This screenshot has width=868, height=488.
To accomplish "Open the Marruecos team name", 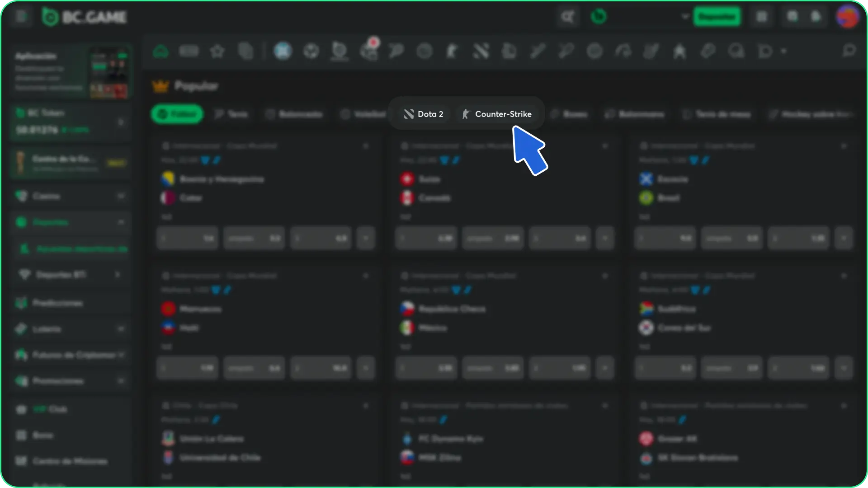I will click(200, 309).
